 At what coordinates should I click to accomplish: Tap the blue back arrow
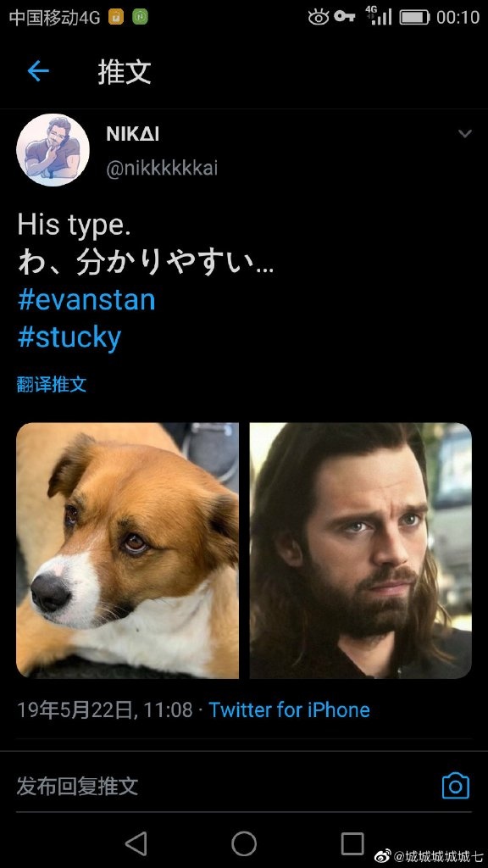pos(38,71)
